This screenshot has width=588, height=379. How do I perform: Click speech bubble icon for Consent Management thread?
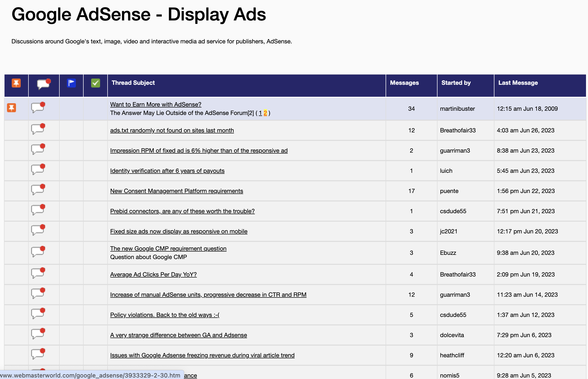(38, 189)
